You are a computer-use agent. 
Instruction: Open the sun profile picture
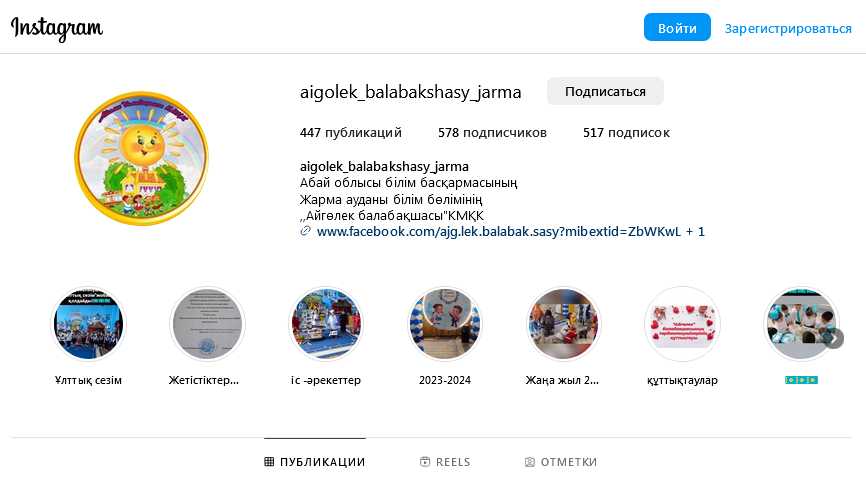pyautogui.click(x=141, y=159)
